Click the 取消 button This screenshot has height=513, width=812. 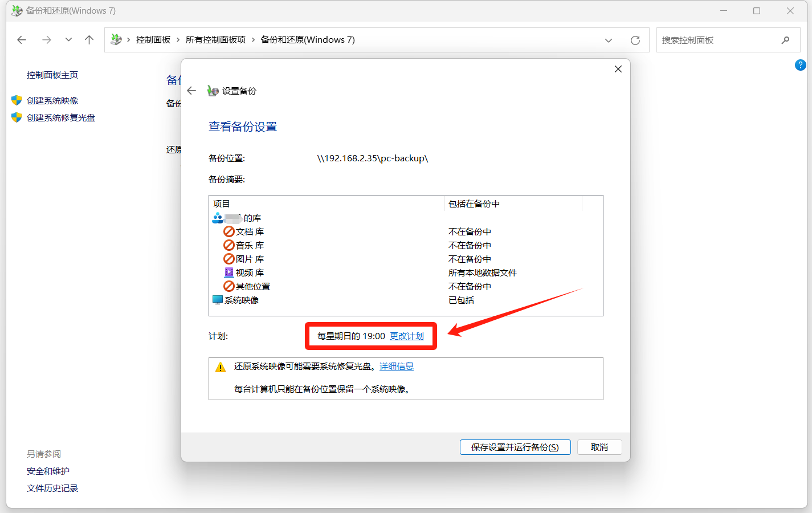[599, 447]
